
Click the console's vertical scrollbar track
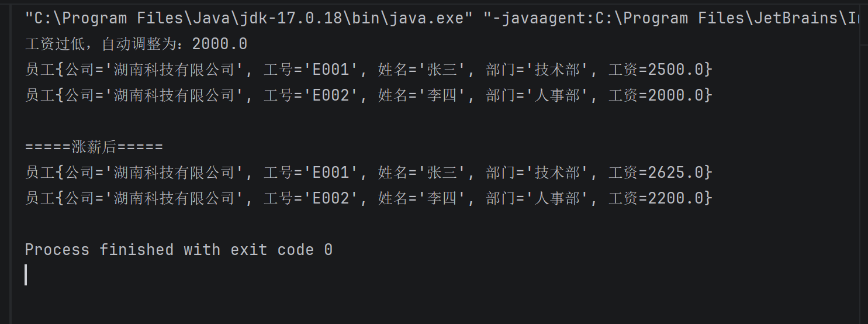pyautogui.click(x=863, y=175)
